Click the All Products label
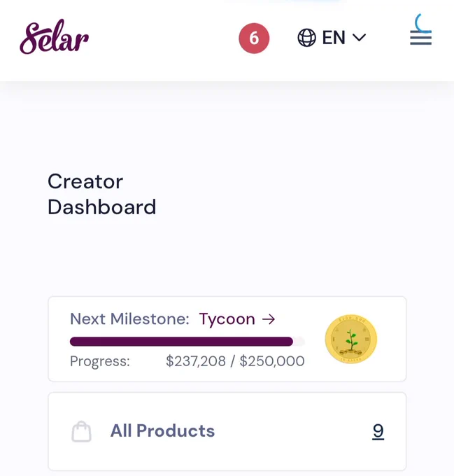454x476 pixels. click(x=162, y=430)
